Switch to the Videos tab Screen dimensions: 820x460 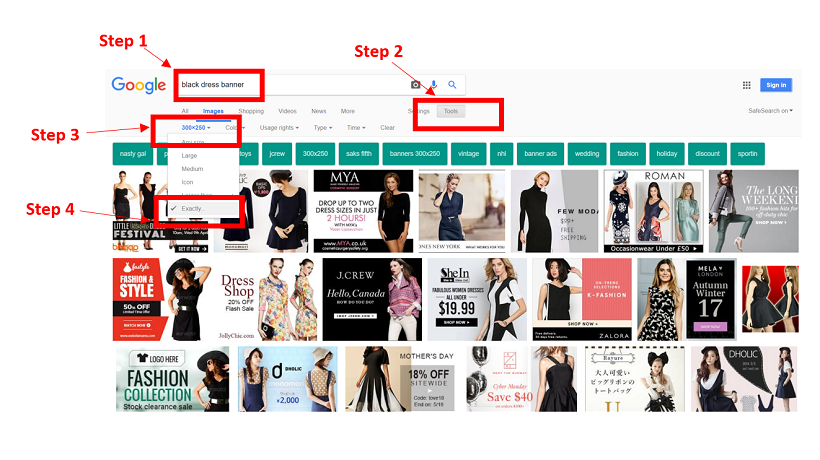(x=287, y=111)
